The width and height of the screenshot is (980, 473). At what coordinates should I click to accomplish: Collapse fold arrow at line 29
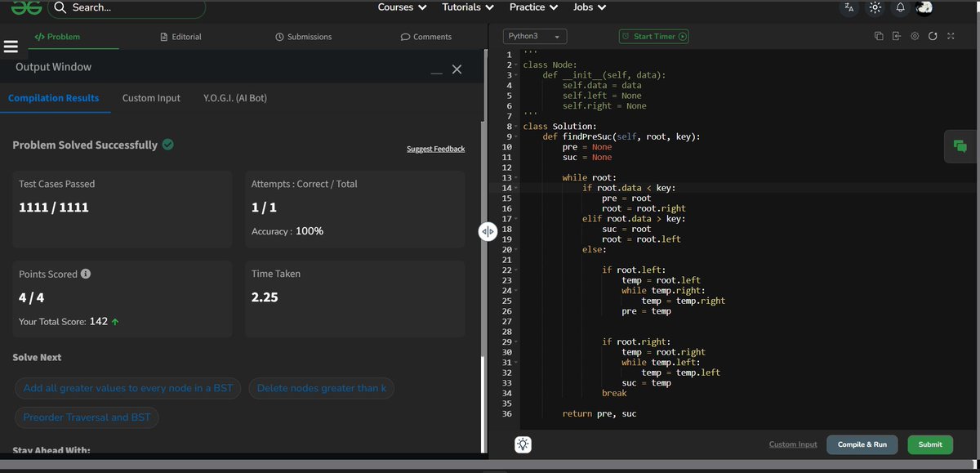pyautogui.click(x=517, y=341)
